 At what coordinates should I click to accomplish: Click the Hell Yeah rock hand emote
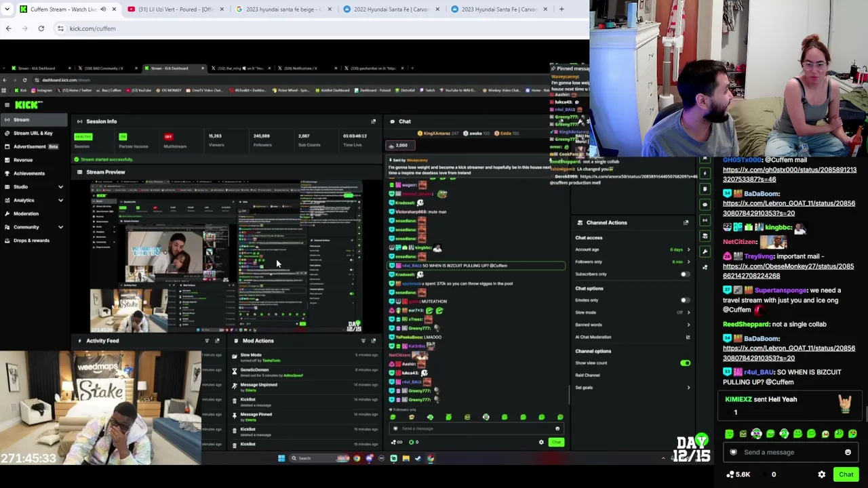[845, 403]
